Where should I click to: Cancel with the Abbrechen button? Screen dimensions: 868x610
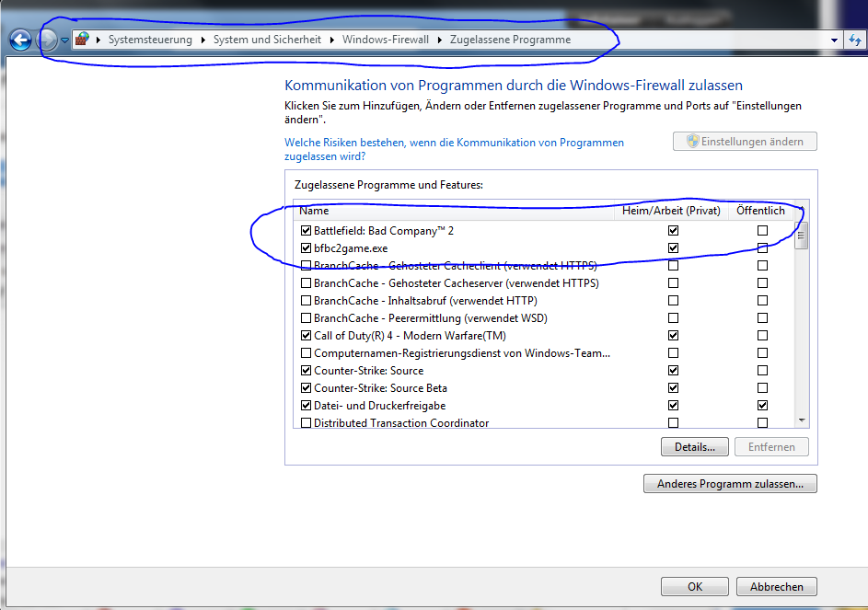pyautogui.click(x=777, y=587)
